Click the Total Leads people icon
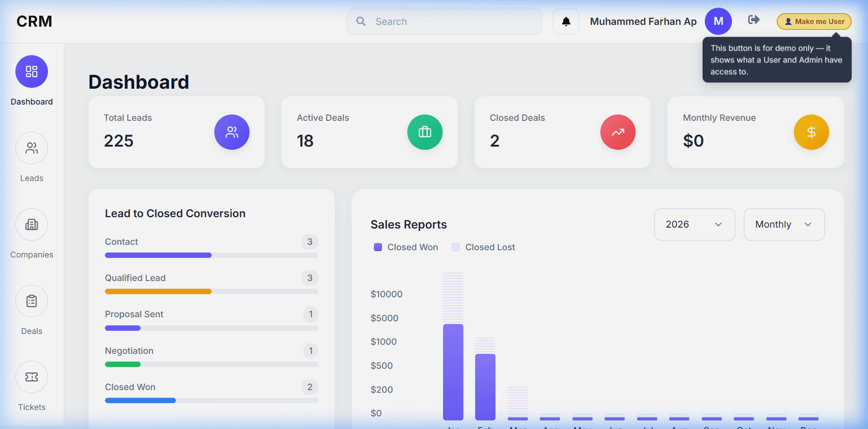Image resolution: width=868 pixels, height=429 pixels. tap(232, 132)
